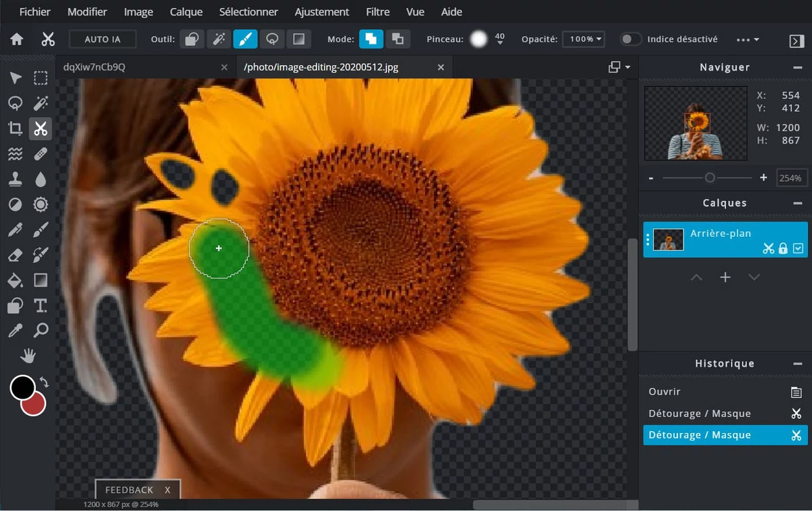Select the Dodge/Burn tool
The image size is (812, 511).
(x=15, y=204)
